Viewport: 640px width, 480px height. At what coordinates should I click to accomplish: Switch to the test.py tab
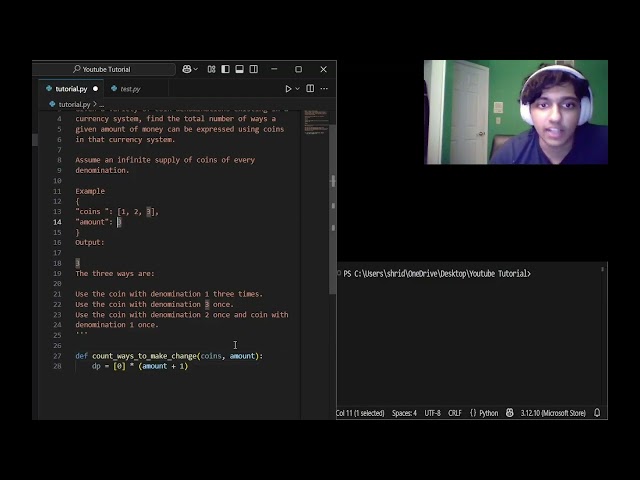tap(130, 89)
